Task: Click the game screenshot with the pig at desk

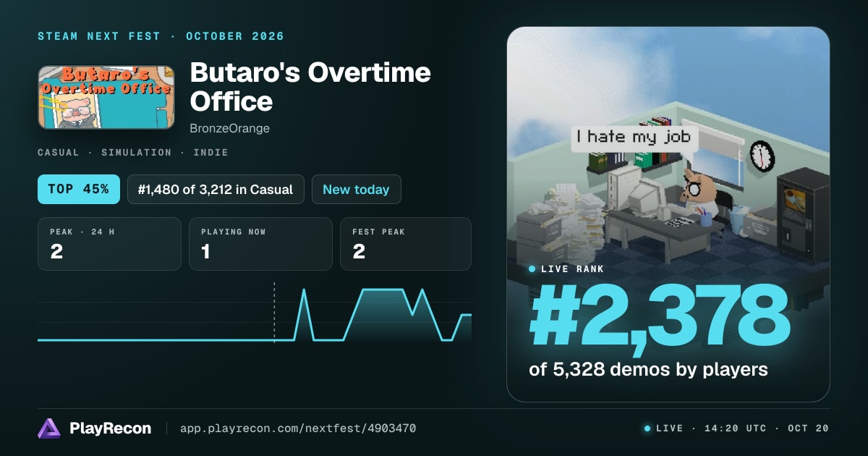Action: [x=668, y=214]
